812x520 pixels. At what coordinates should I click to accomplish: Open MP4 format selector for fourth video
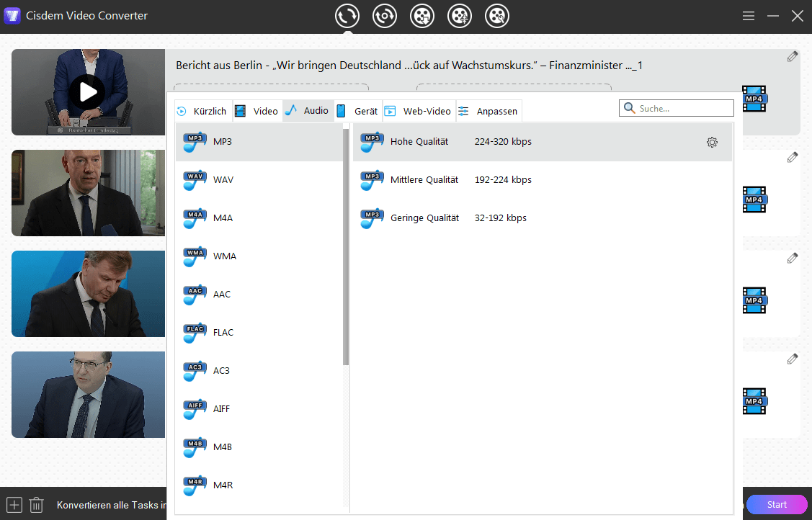pyautogui.click(x=754, y=401)
